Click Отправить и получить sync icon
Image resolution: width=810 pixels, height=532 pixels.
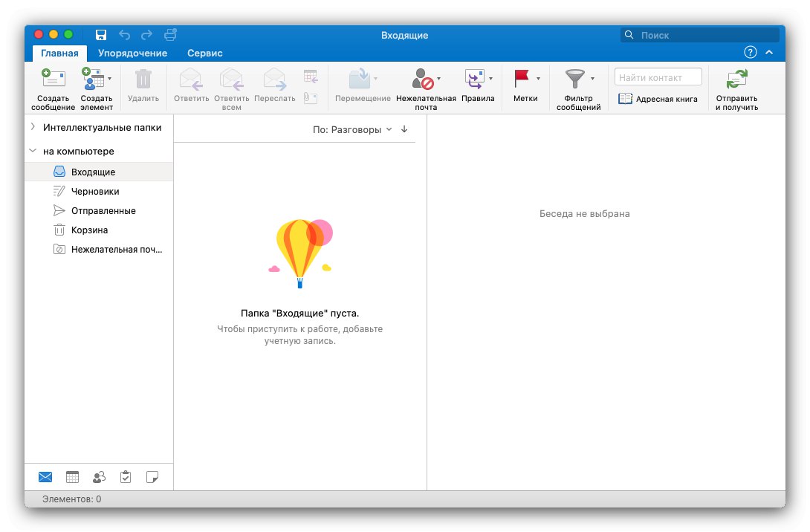[x=736, y=78]
